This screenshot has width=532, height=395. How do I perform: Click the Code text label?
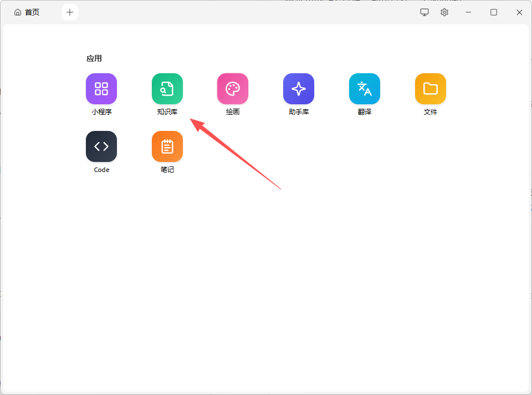pyautogui.click(x=101, y=170)
